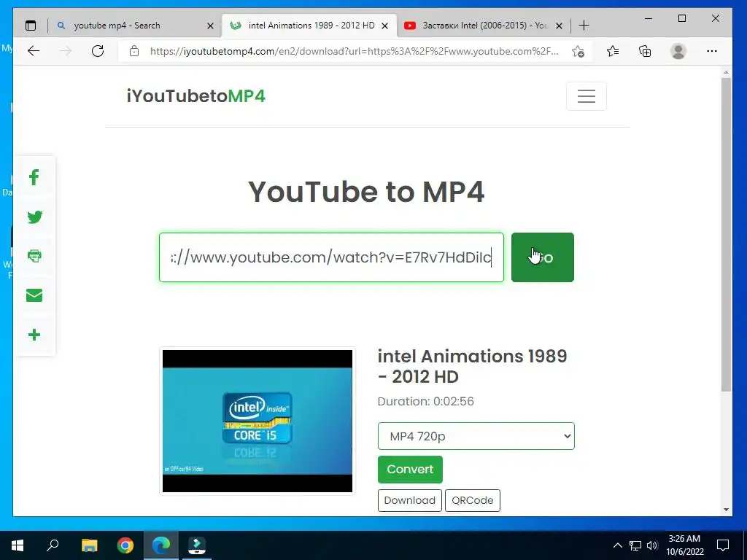
Task: Reload the current page
Action: (98, 51)
